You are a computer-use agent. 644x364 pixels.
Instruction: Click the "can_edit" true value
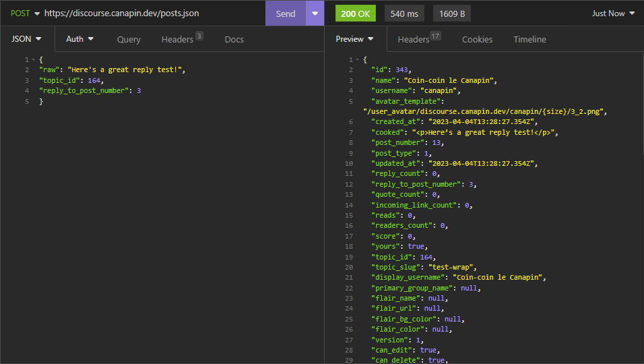point(428,350)
